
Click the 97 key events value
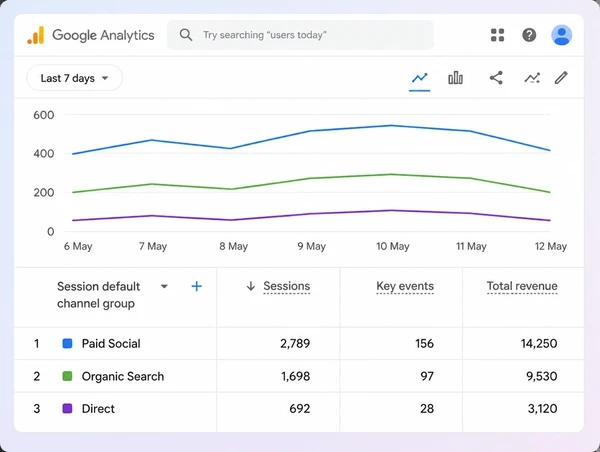pos(427,376)
